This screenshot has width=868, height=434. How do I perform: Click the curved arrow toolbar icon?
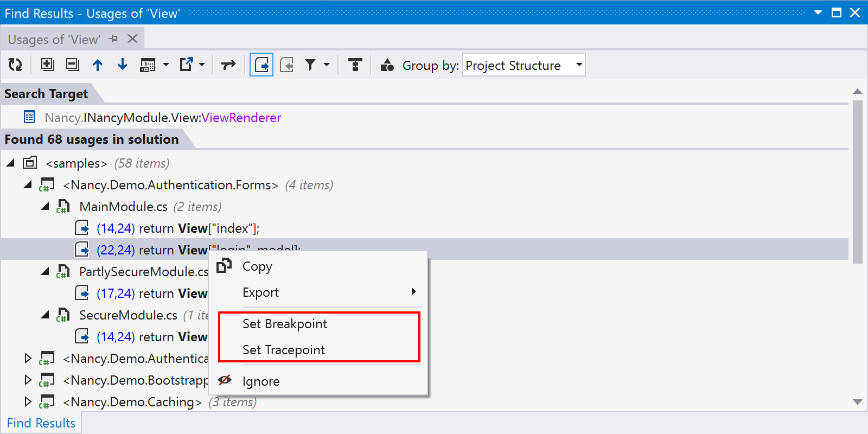pyautogui.click(x=228, y=65)
